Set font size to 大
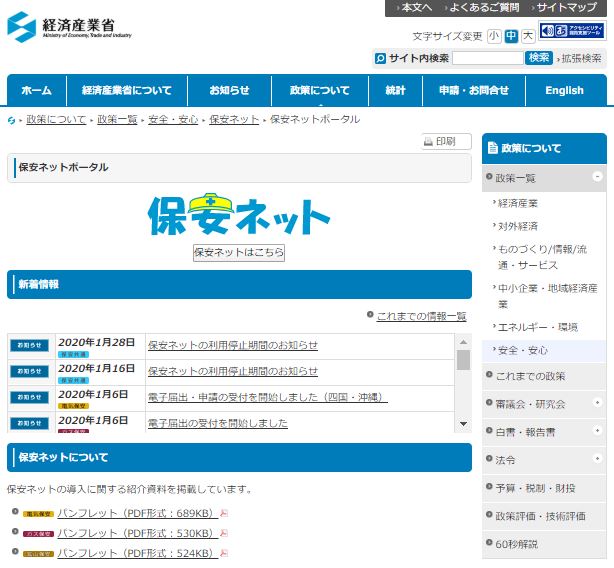Viewport: 614px width, 568px height. coord(528,36)
